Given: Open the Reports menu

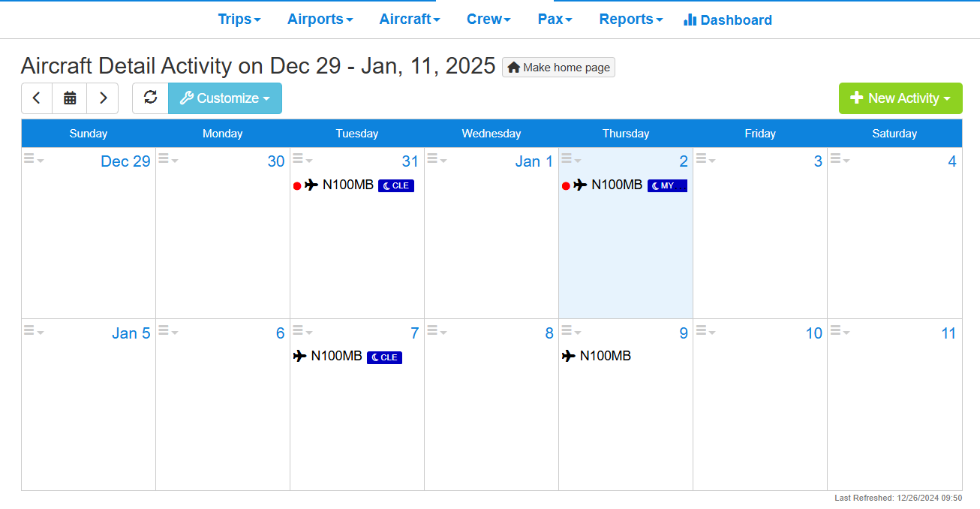Looking at the screenshot, I should click(x=630, y=20).
